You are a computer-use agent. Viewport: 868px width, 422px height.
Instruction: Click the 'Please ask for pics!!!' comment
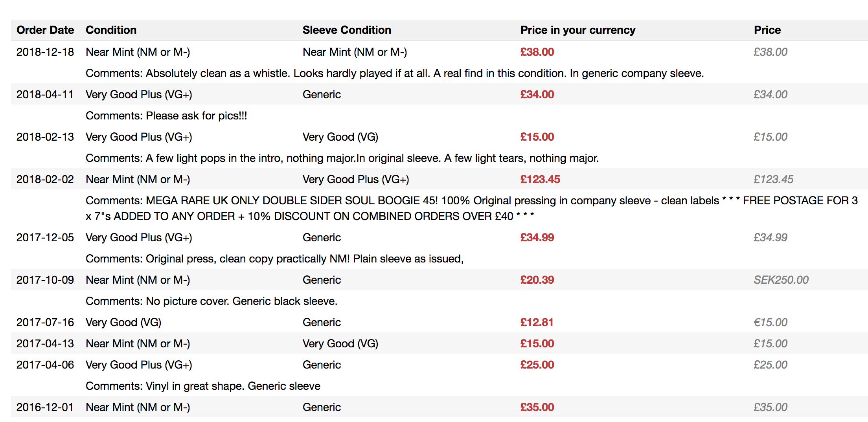(x=166, y=116)
